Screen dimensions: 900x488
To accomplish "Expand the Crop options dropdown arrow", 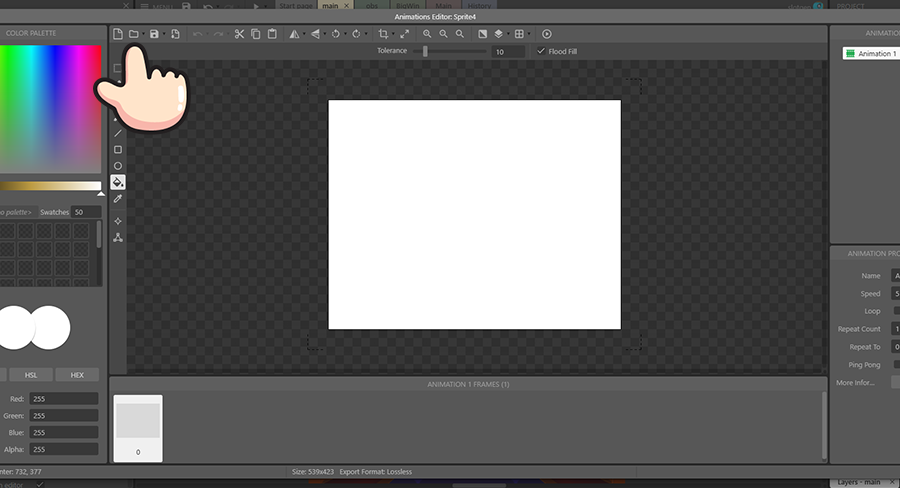I will tap(393, 34).
